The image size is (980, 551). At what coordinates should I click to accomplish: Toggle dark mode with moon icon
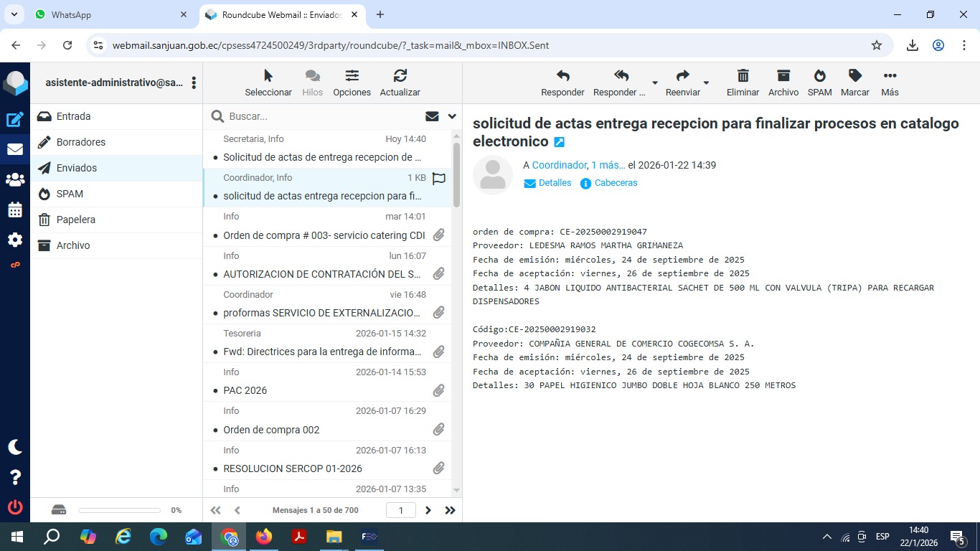tap(15, 447)
